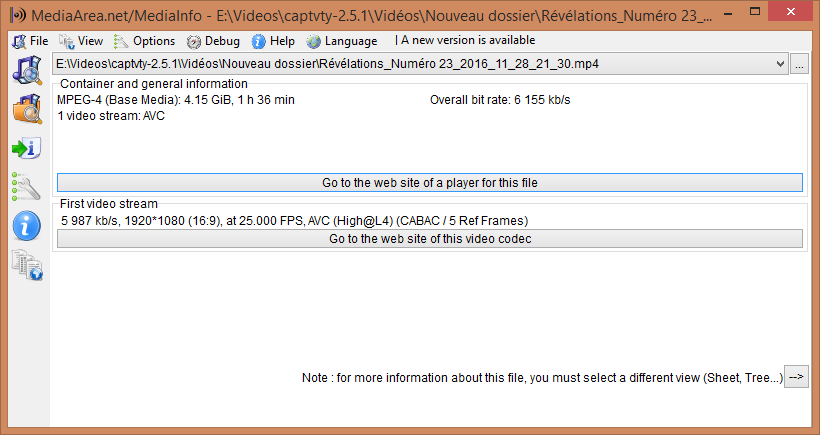
Task: Go to the web site of this video codec
Action: click(x=429, y=239)
